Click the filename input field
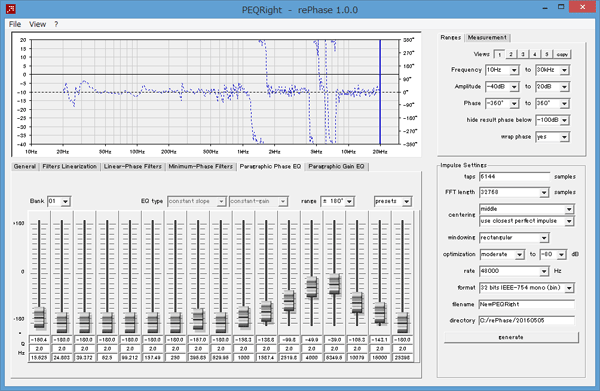 pos(527,304)
